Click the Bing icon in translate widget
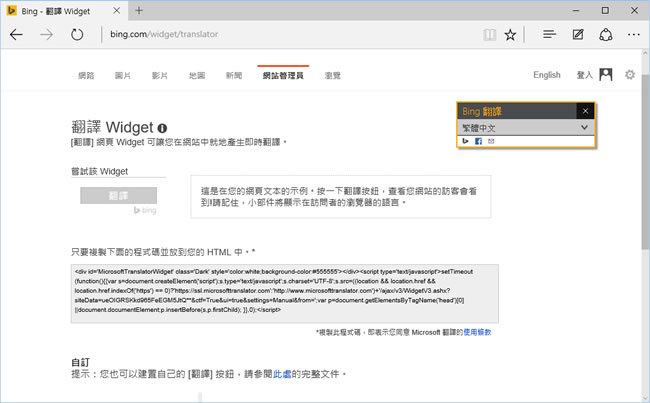This screenshot has height=403, width=650. tap(465, 141)
